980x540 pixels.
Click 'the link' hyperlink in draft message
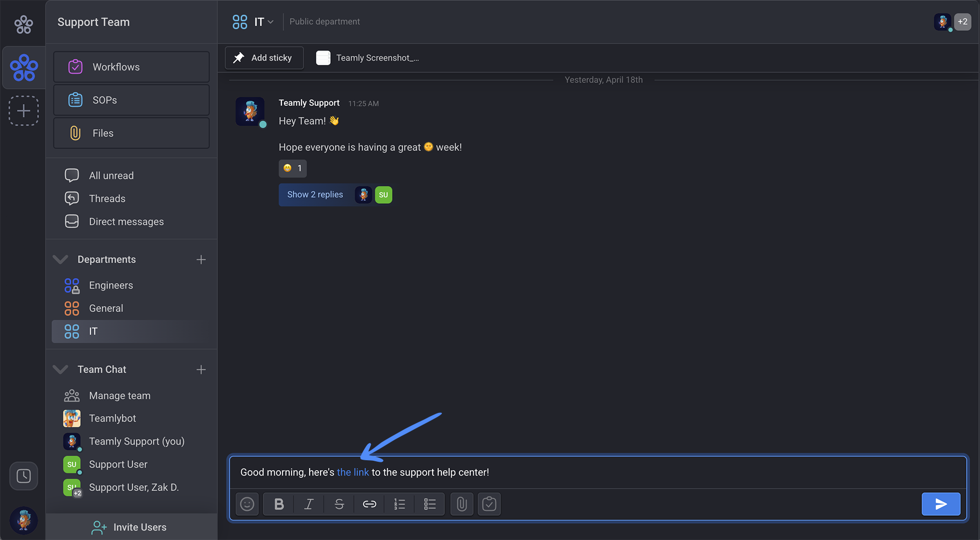pyautogui.click(x=353, y=473)
